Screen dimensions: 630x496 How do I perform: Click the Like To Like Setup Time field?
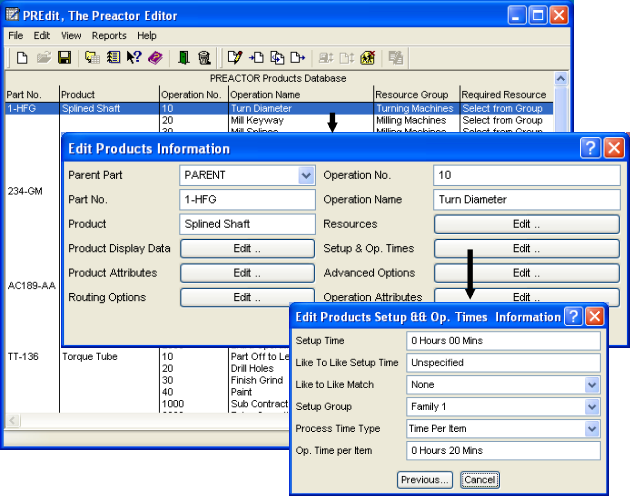503,363
